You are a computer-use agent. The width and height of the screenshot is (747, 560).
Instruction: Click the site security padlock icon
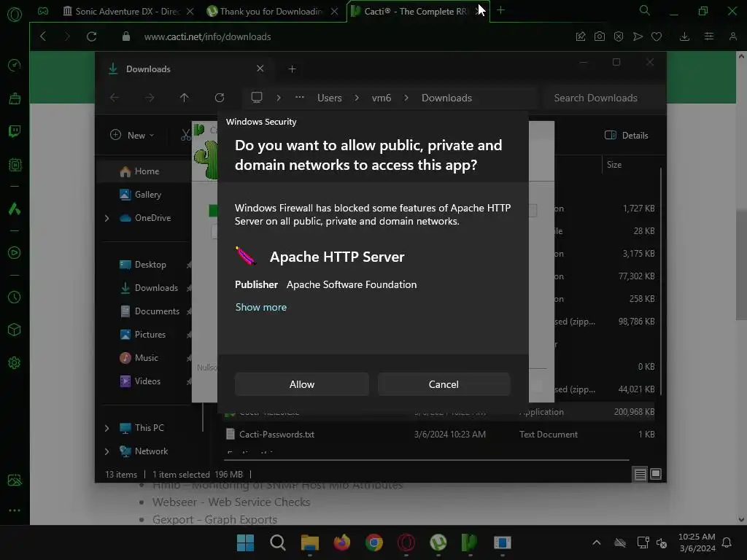(x=125, y=36)
